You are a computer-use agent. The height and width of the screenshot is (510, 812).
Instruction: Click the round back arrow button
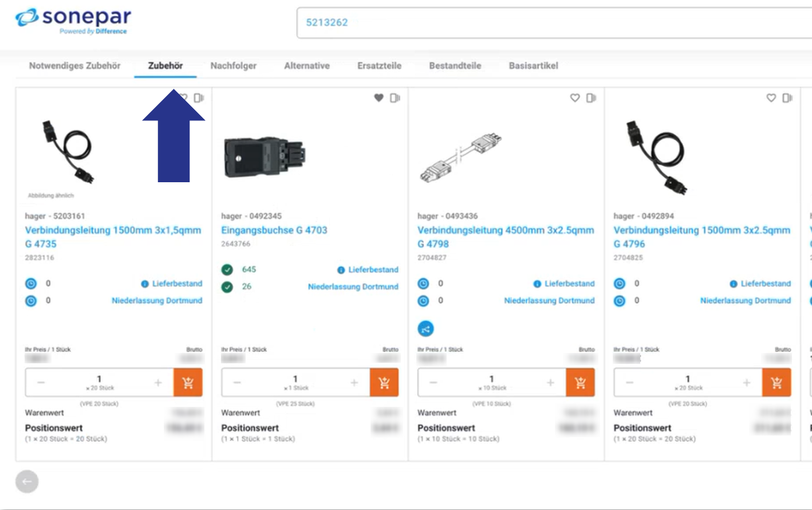[x=27, y=482]
